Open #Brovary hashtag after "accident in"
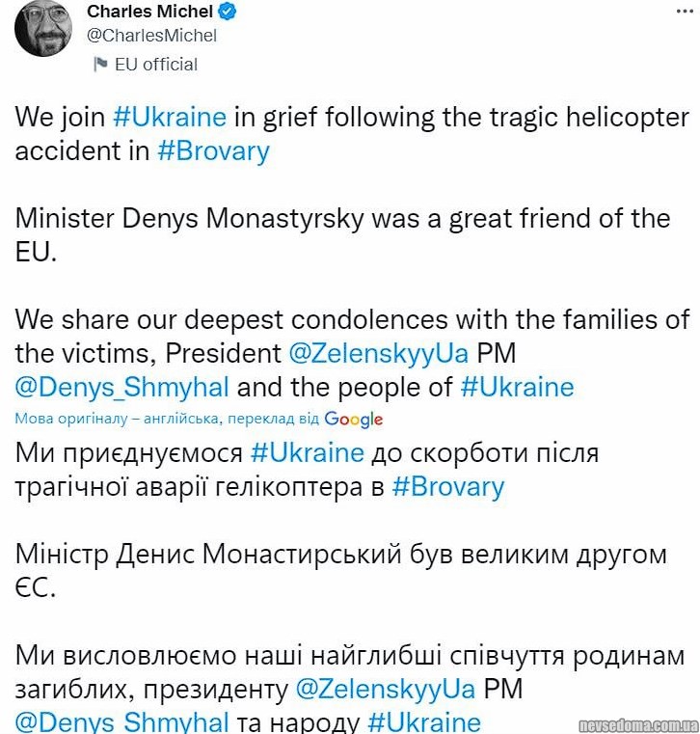The image size is (700, 734). tap(213, 151)
